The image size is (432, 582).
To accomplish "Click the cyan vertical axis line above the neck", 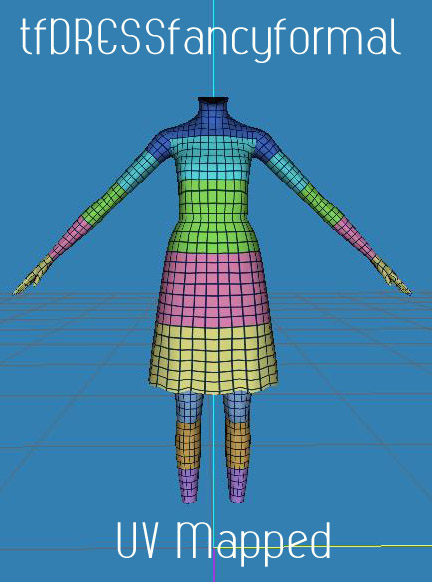I will (213, 48).
